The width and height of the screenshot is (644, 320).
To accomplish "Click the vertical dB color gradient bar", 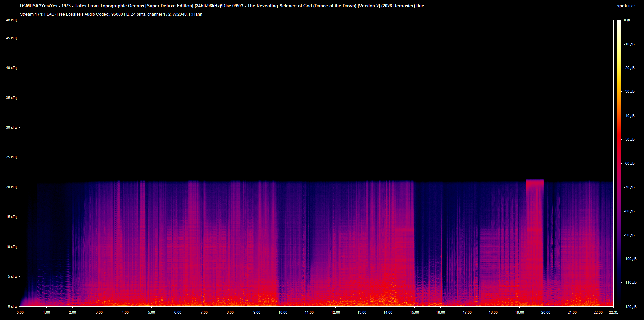I will [619, 163].
